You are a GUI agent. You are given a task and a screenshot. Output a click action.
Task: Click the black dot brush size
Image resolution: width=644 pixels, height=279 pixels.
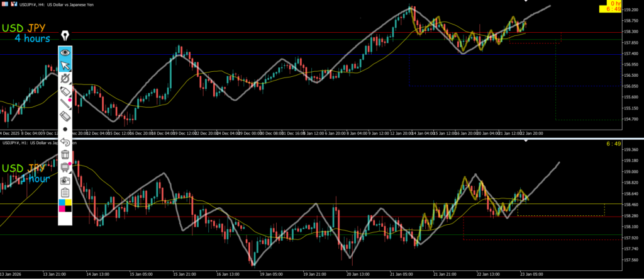(65, 128)
